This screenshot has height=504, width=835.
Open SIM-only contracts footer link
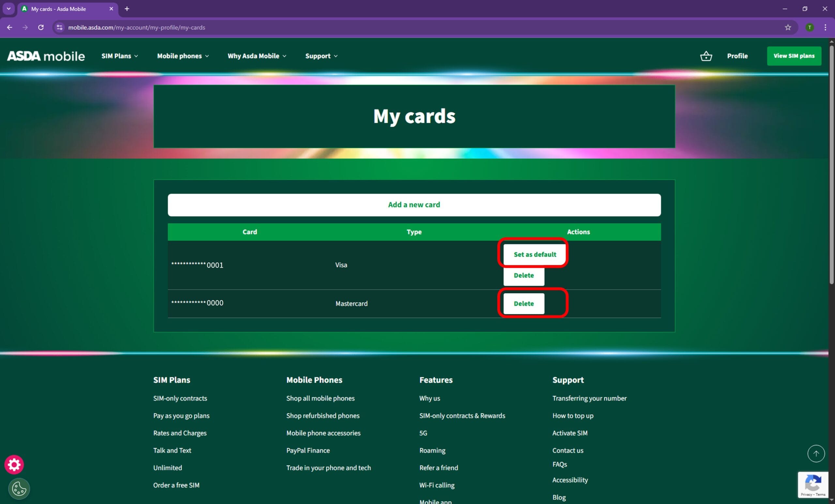coord(180,398)
